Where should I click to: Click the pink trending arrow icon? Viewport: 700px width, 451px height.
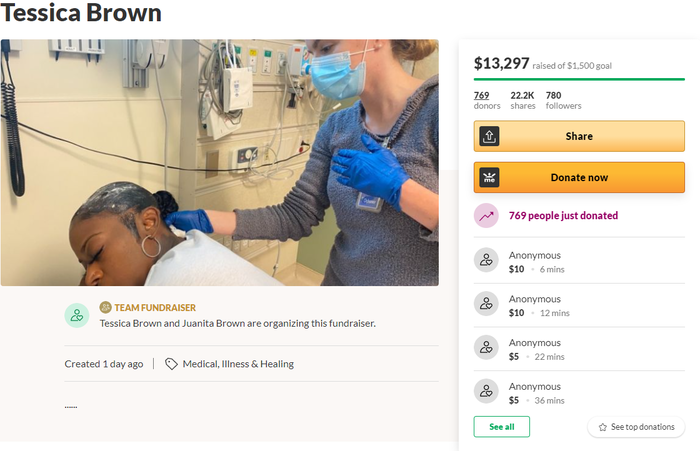pos(486,216)
